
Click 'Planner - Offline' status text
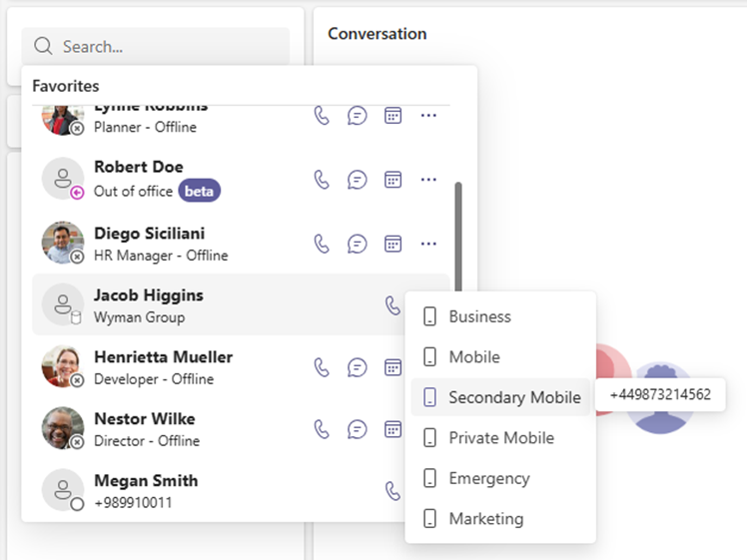(145, 127)
